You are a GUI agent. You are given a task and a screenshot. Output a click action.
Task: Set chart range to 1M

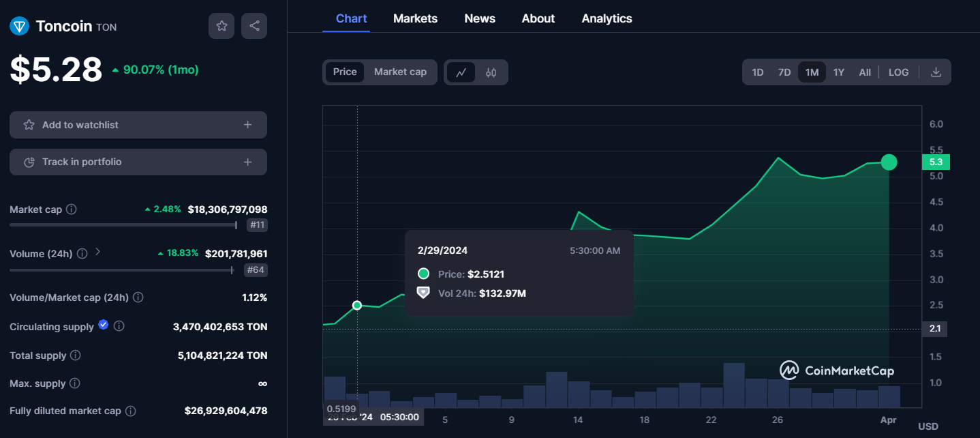point(812,72)
